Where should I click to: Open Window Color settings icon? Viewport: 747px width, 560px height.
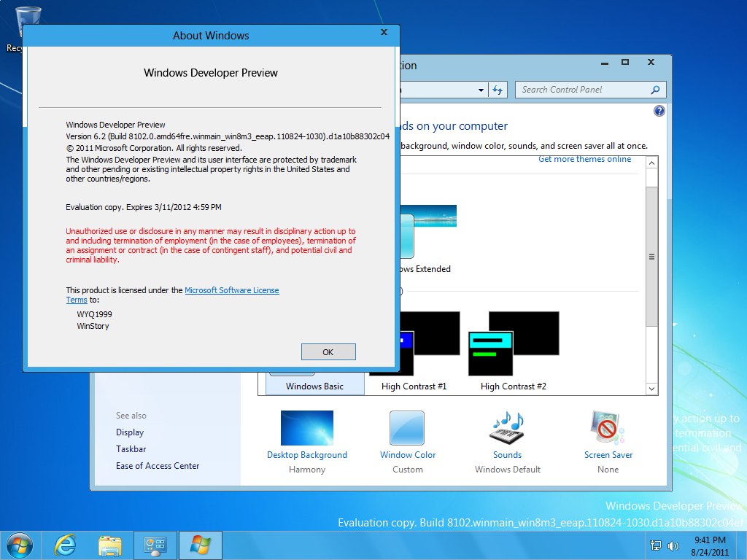[x=407, y=427]
